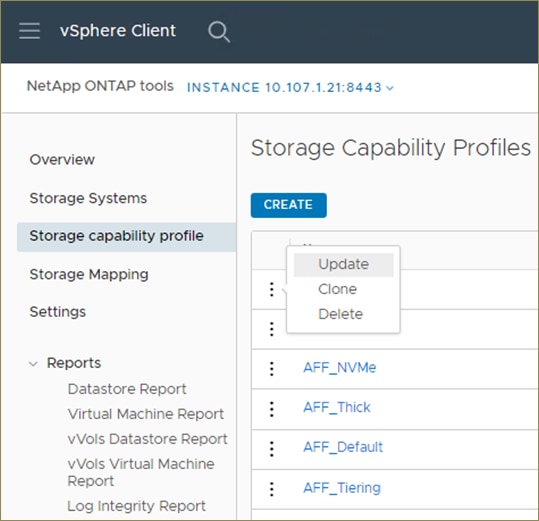
Task: Open the Log Integrity Report
Action: click(136, 506)
